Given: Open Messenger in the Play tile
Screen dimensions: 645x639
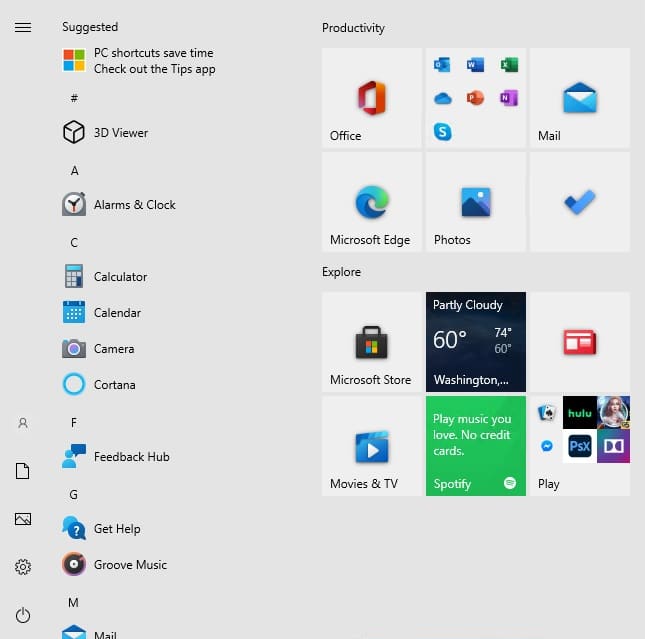Looking at the screenshot, I should pyautogui.click(x=547, y=446).
